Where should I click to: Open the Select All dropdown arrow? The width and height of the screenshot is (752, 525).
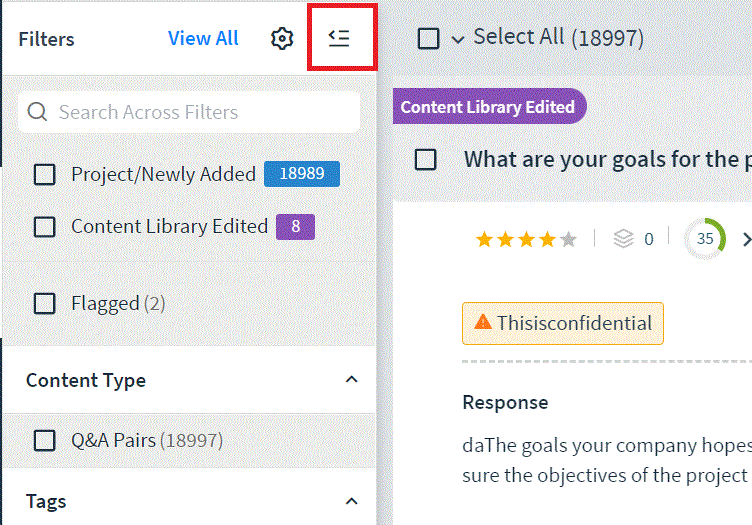(x=458, y=39)
